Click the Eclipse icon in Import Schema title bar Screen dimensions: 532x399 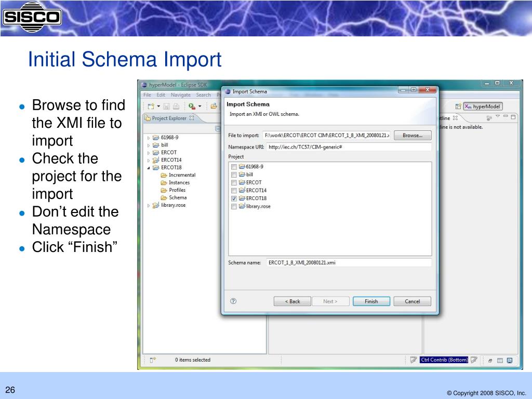tap(228, 91)
